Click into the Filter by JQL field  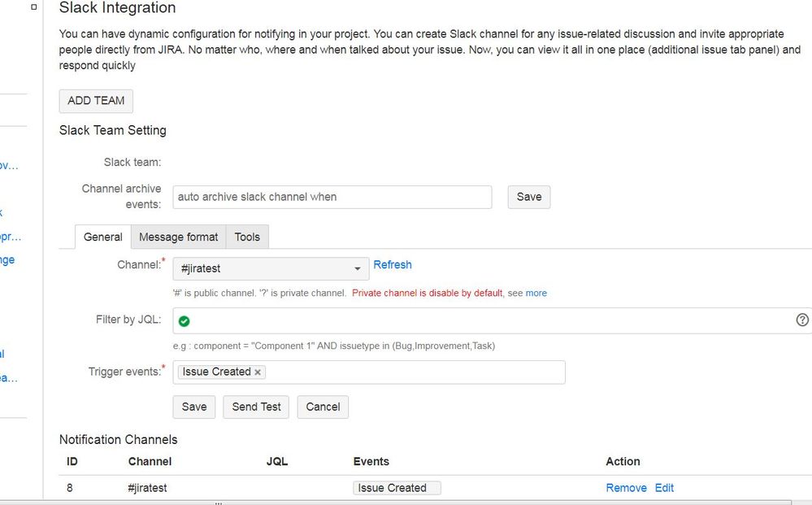[492, 320]
